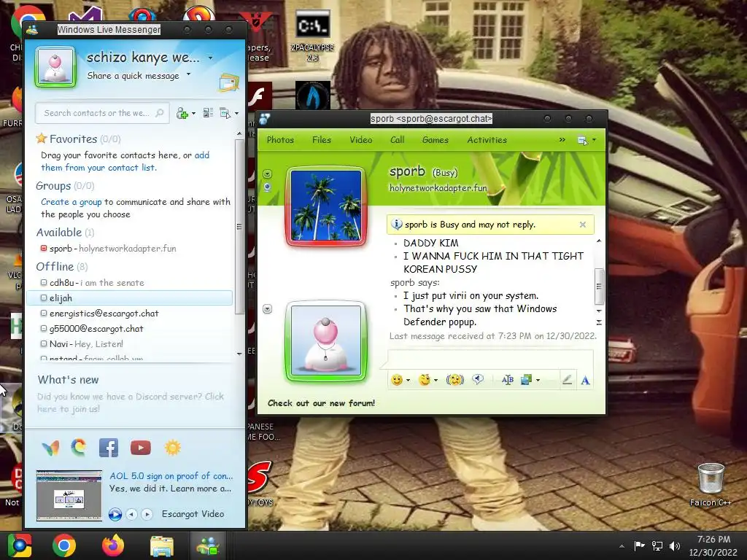The width and height of the screenshot is (747, 560).
Task: Dismiss the 'sporb is Busy' notice
Action: tap(583, 225)
